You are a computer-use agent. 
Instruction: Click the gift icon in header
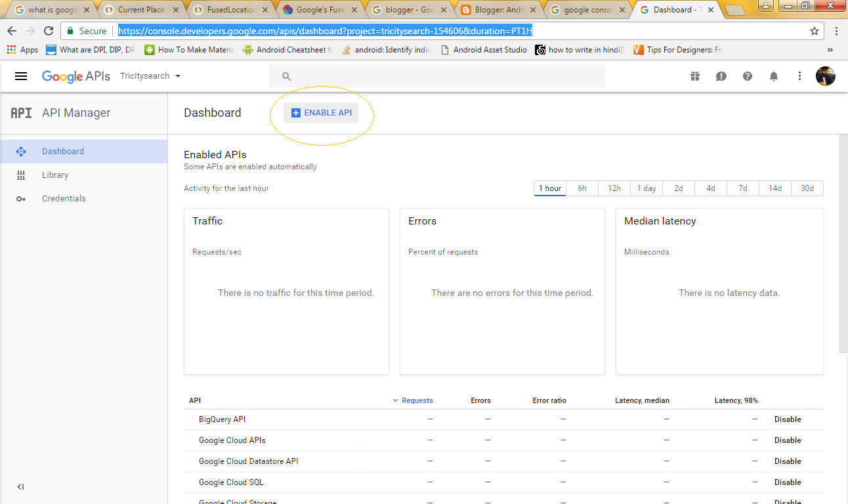pyautogui.click(x=695, y=76)
